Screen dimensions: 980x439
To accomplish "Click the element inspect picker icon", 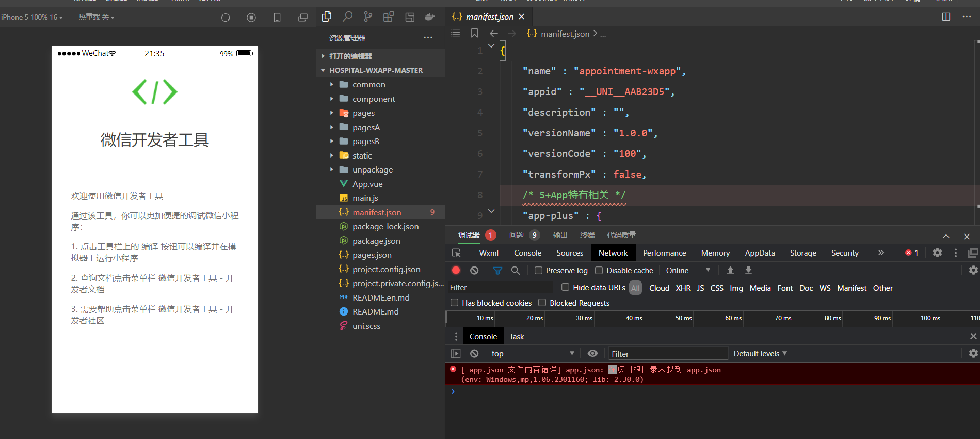I will click(x=456, y=253).
